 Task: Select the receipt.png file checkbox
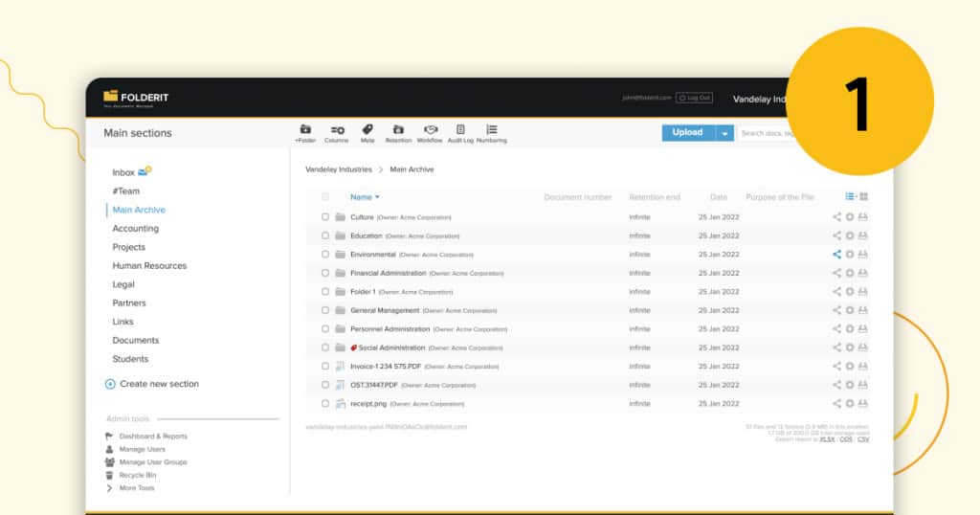tap(325, 404)
